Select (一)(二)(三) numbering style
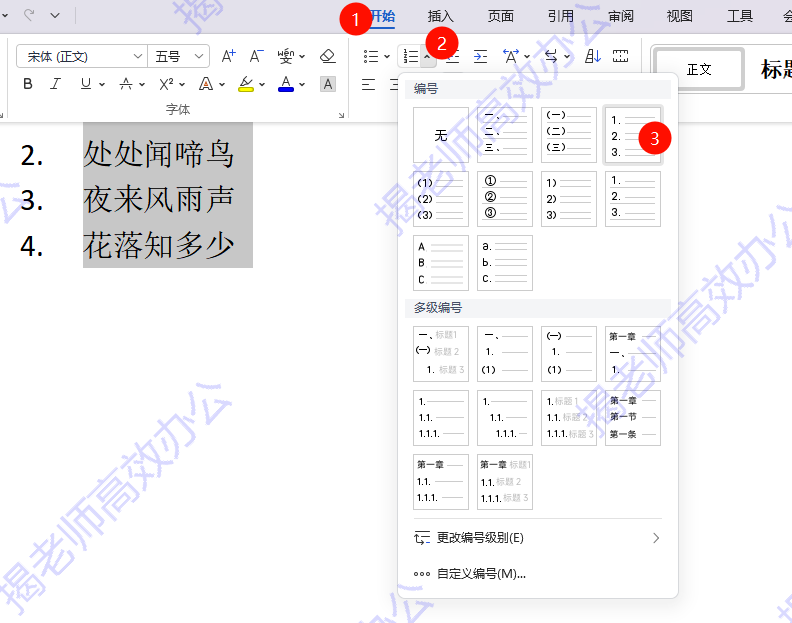The image size is (792, 623). pos(569,135)
